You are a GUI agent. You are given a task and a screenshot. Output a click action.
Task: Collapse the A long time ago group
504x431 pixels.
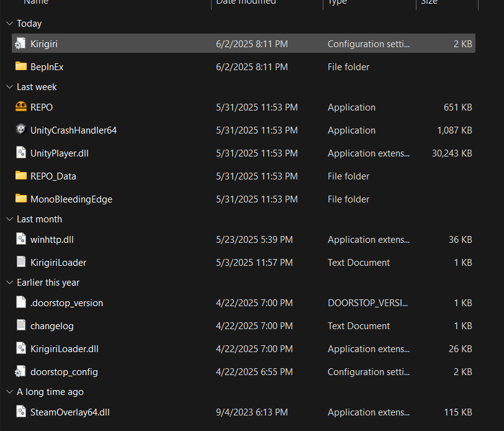coord(9,392)
